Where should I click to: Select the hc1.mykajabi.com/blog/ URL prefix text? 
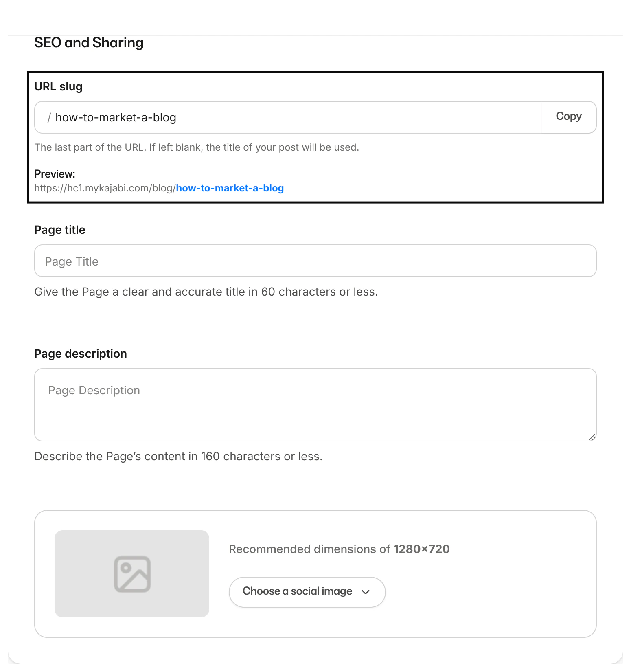pyautogui.click(x=105, y=188)
